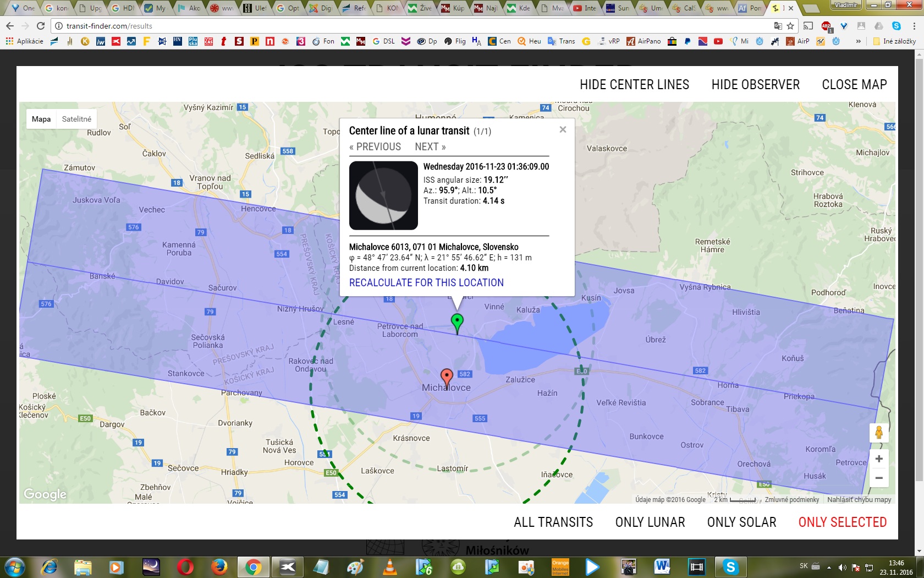
Task: Click the CLOSE MAP button
Action: (x=854, y=85)
